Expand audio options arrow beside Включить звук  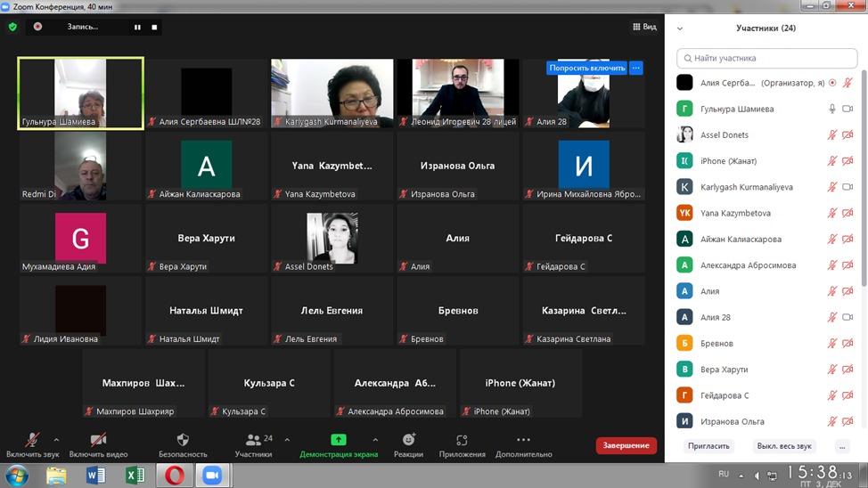coord(56,440)
